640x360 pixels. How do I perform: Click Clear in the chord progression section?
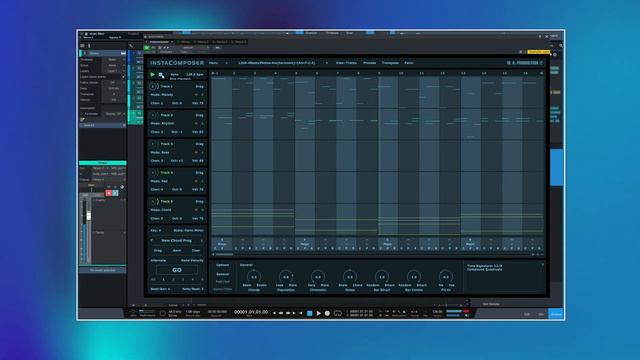click(x=196, y=251)
